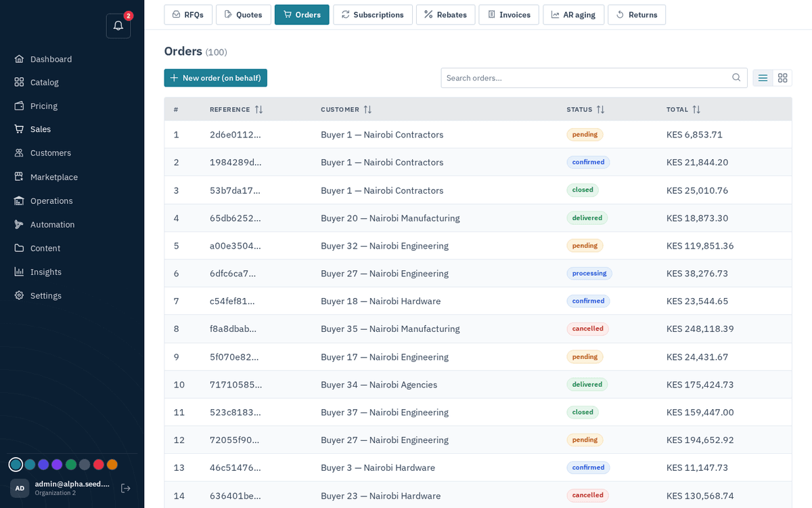Click customer Buyer 34 — Nairobi Agencies
Image resolution: width=812 pixels, height=508 pixels.
pos(379,385)
